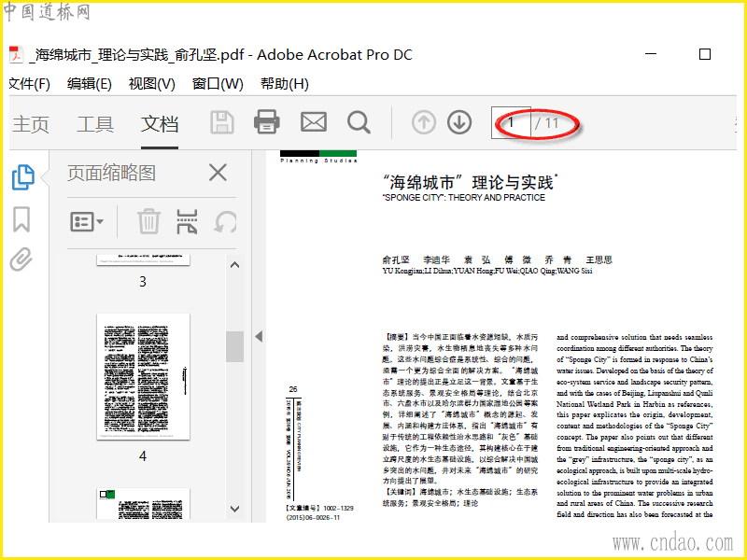Go to previous page up arrow
The image size is (747, 560).
(424, 122)
